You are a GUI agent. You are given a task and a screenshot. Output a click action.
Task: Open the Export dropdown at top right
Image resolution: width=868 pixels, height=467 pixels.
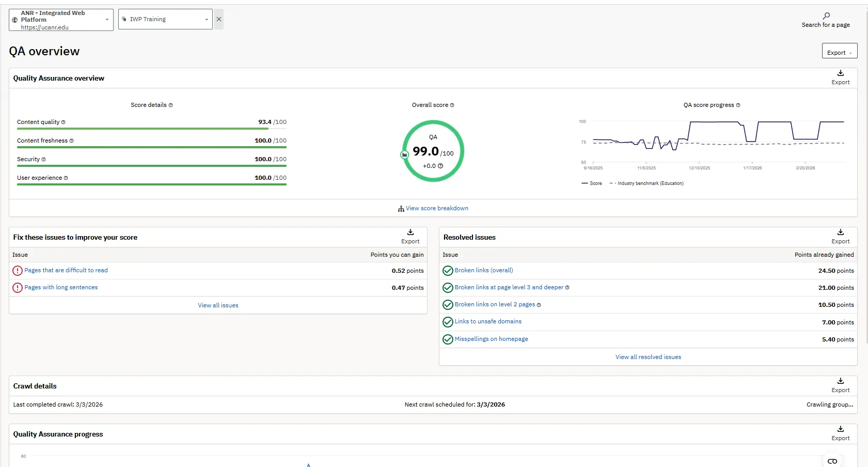pos(839,51)
